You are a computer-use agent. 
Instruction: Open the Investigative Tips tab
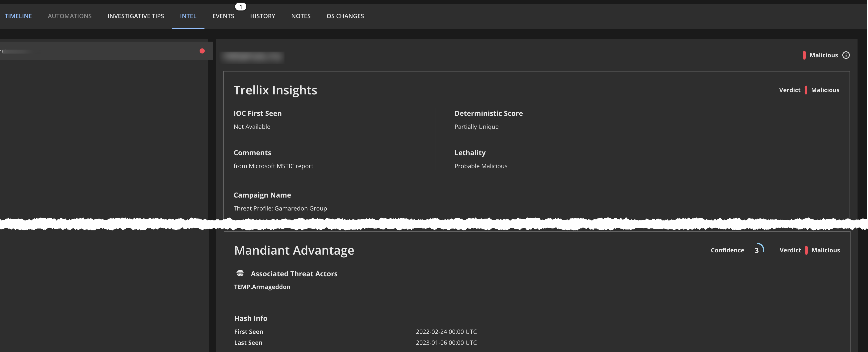click(136, 16)
